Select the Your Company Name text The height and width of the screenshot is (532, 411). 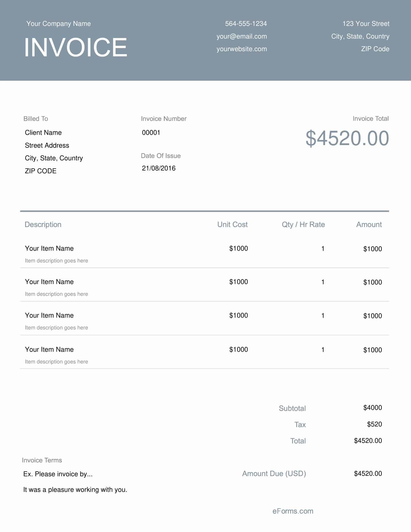click(x=59, y=24)
